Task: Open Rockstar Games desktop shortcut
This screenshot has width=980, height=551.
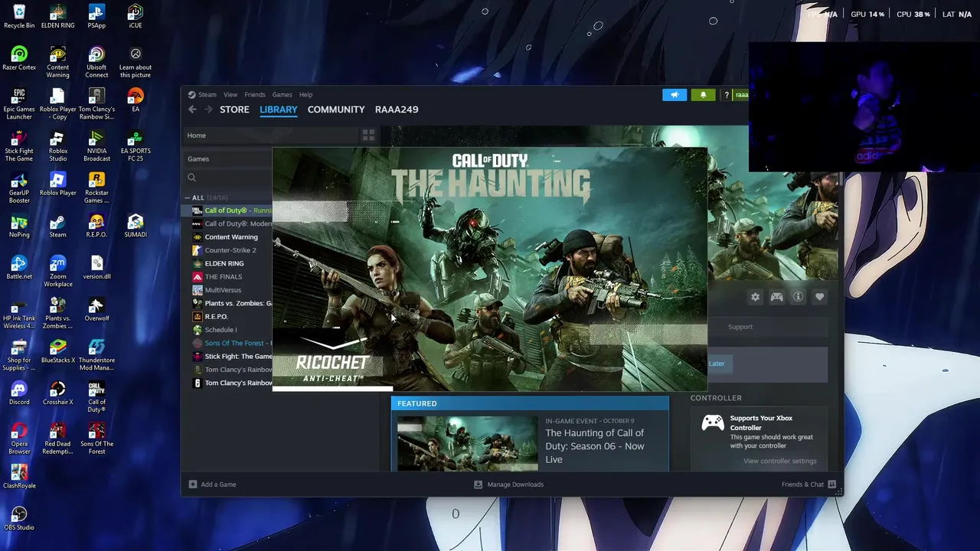Action: (x=96, y=187)
